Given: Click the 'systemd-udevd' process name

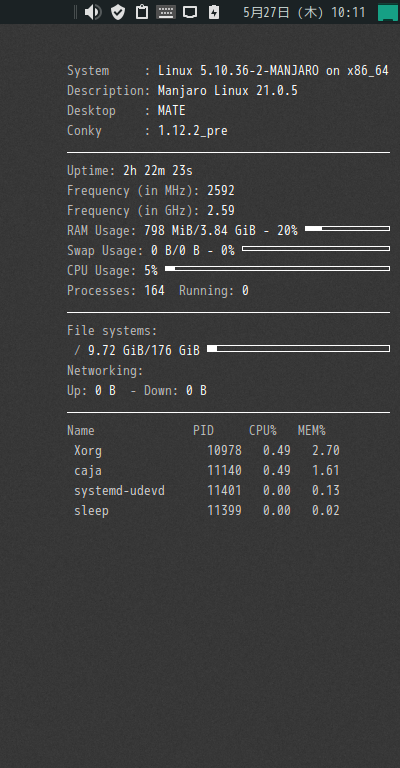Looking at the screenshot, I should [x=119, y=491].
